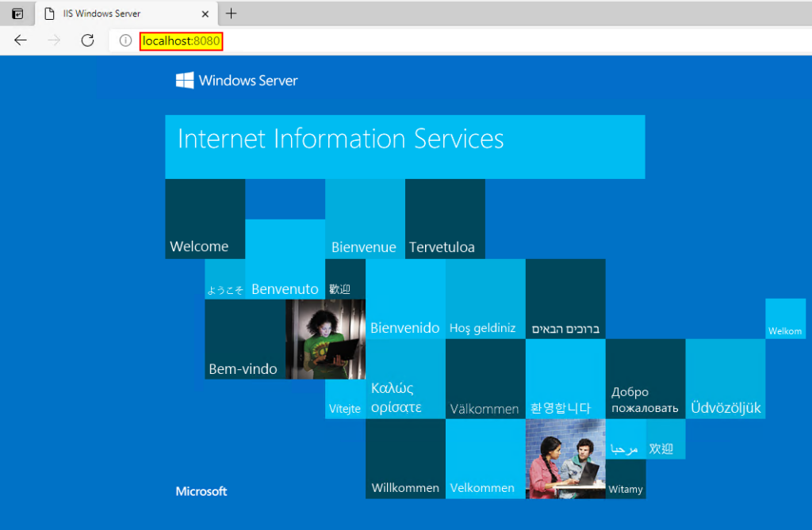Refresh the localhost page
This screenshot has width=812, height=530.
[87, 40]
